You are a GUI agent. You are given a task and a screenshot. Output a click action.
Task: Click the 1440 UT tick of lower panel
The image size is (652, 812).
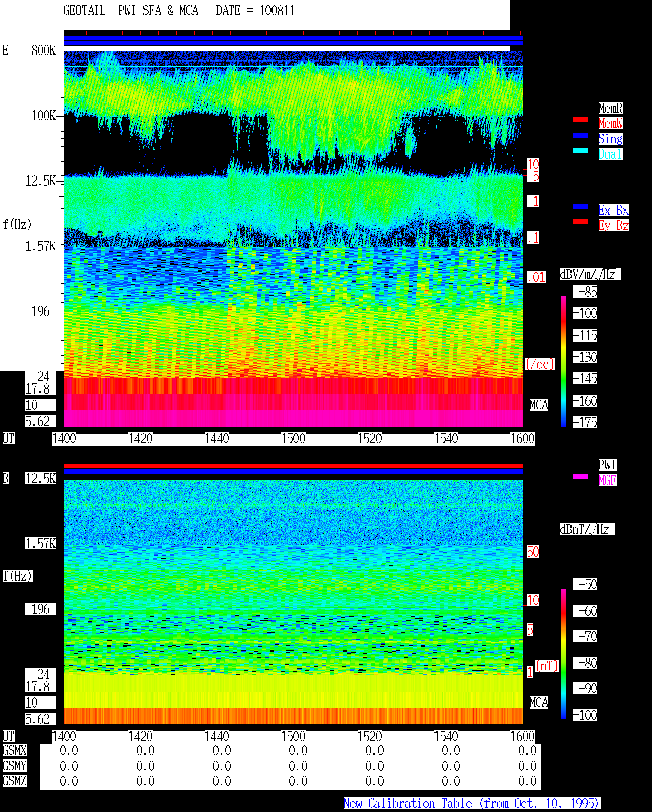point(217,737)
